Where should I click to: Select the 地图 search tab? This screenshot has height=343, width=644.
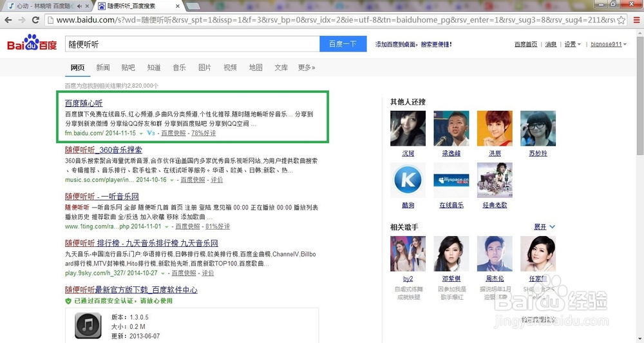pyautogui.click(x=256, y=68)
